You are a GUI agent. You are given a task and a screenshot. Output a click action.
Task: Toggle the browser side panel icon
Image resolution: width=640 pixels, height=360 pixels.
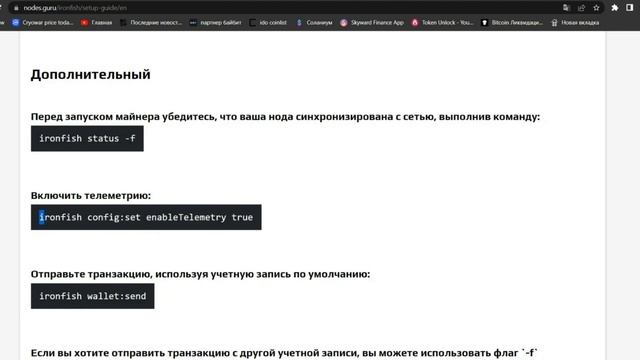[629, 8]
